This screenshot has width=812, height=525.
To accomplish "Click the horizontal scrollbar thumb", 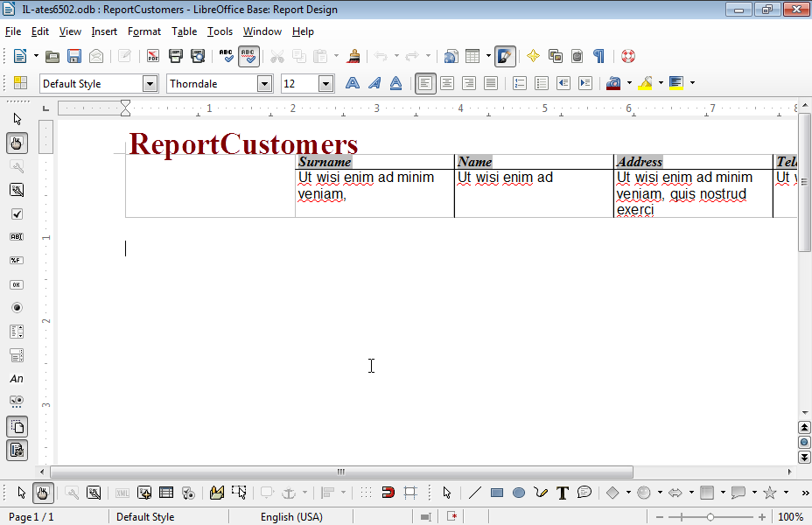I will [341, 472].
